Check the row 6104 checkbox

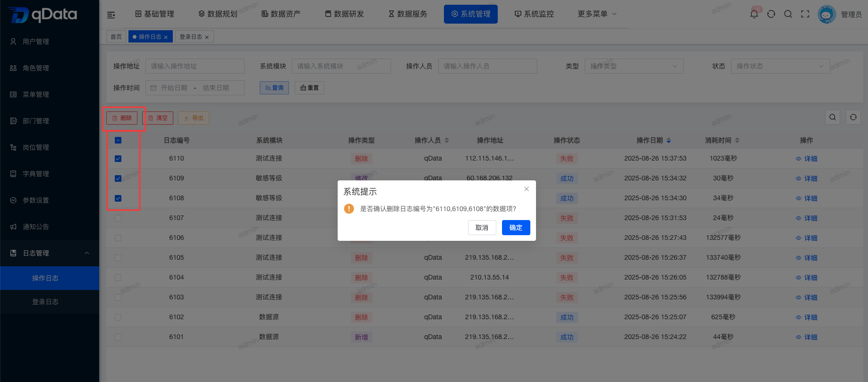click(x=118, y=278)
